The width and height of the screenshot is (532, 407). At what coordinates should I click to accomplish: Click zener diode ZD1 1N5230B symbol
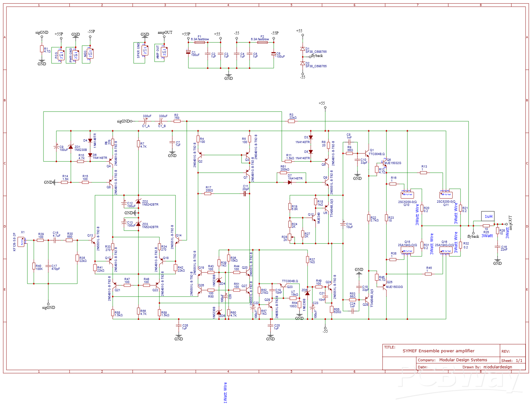[71, 148]
